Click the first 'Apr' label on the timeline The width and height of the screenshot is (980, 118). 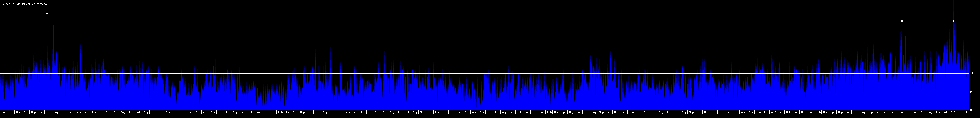coord(26,112)
